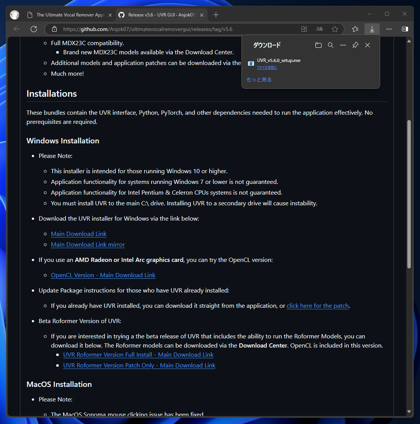Pin the downloads panel

(x=355, y=45)
